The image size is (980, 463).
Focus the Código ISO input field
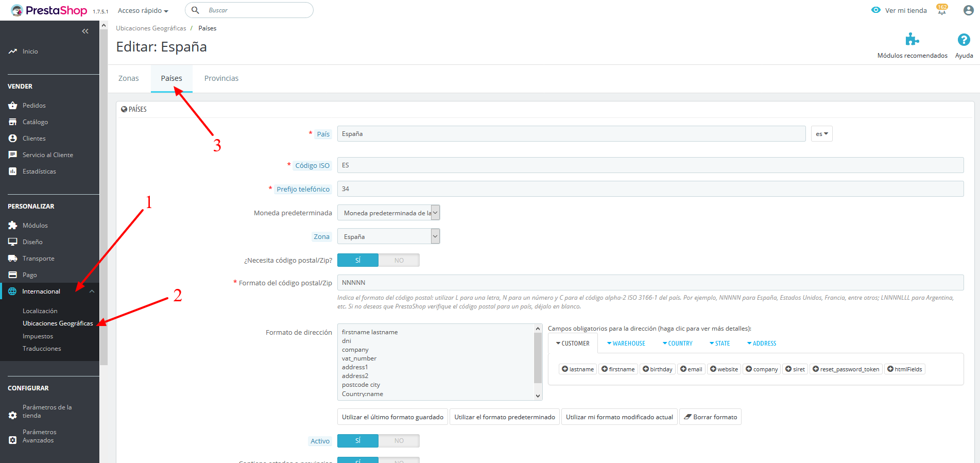click(650, 165)
